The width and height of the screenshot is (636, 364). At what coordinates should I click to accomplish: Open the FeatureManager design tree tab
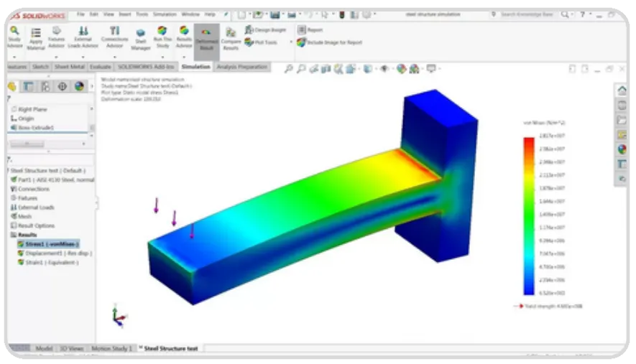pyautogui.click(x=11, y=86)
